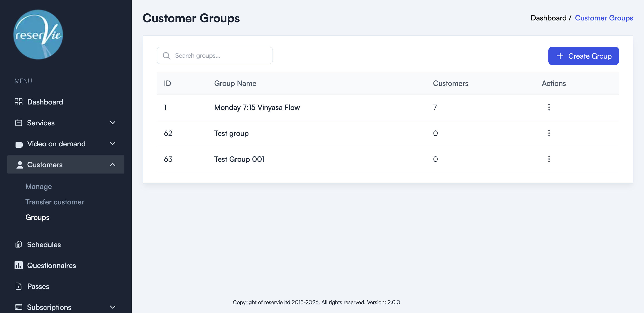The width and height of the screenshot is (644, 313).
Task: Click the Services calendar icon
Action: (18, 123)
